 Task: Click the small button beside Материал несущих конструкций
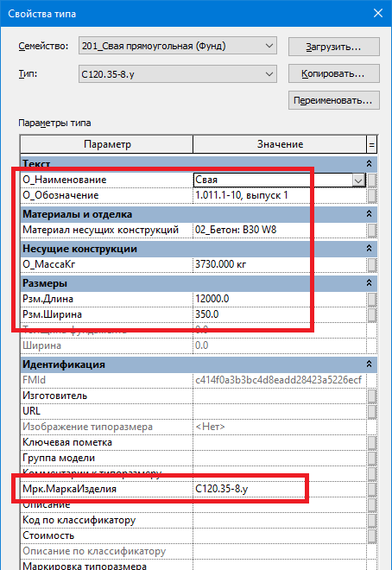(x=372, y=230)
